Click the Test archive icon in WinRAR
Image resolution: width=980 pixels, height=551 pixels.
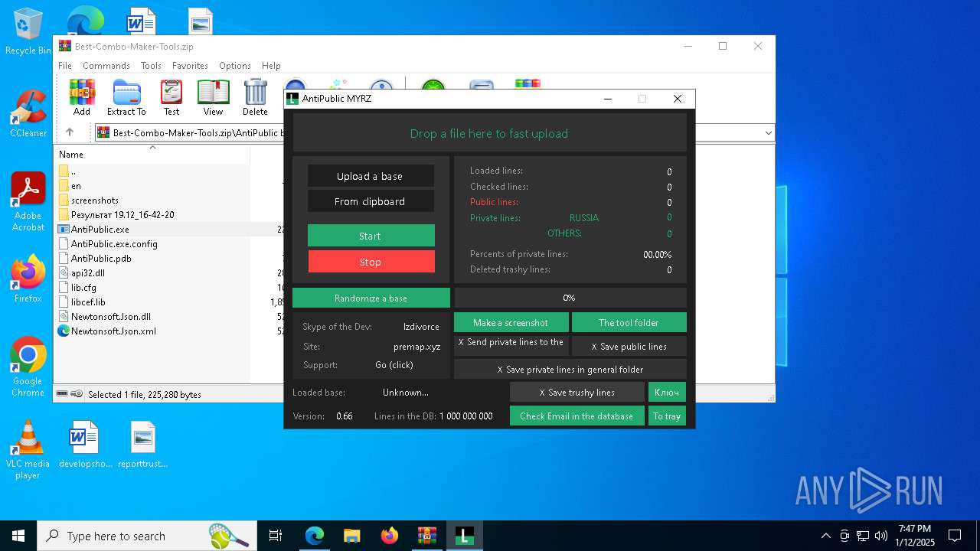coord(171,97)
